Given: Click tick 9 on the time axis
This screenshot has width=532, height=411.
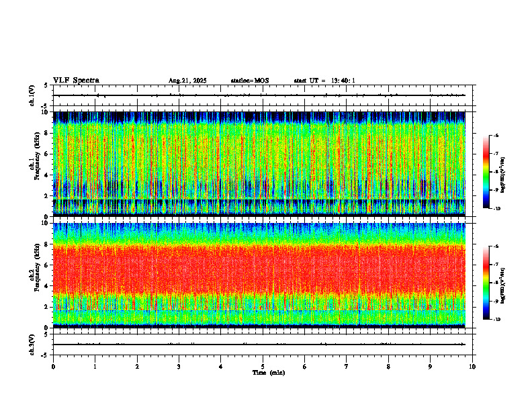Looking at the screenshot, I should point(430,367).
